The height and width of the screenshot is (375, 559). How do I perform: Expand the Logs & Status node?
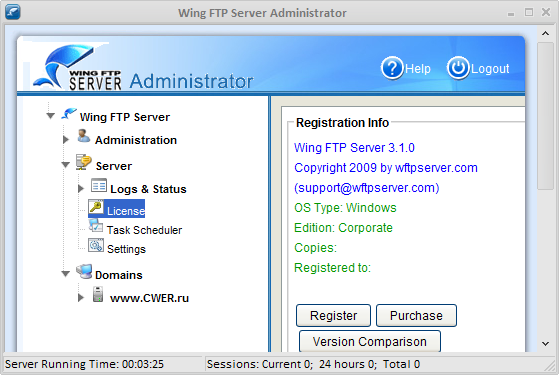click(x=81, y=189)
